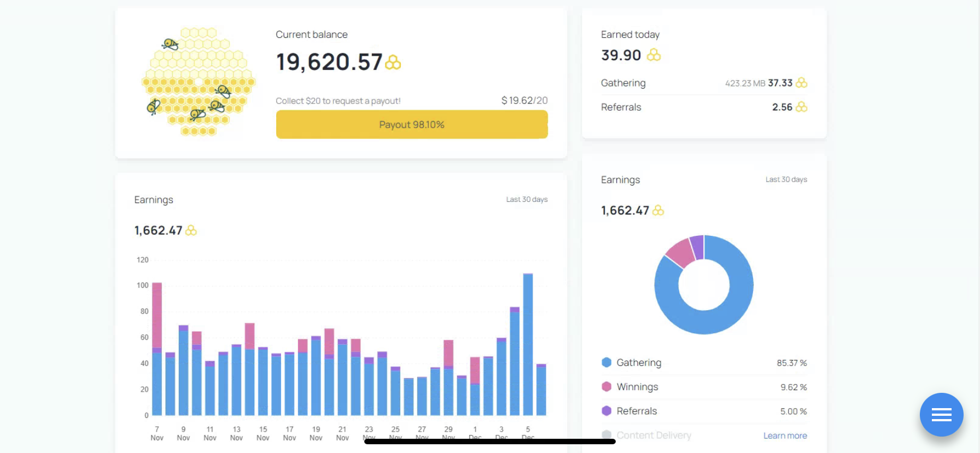Click the honeycomb icon in Referrals earnings row
This screenshot has width=980, height=453.
801,107
